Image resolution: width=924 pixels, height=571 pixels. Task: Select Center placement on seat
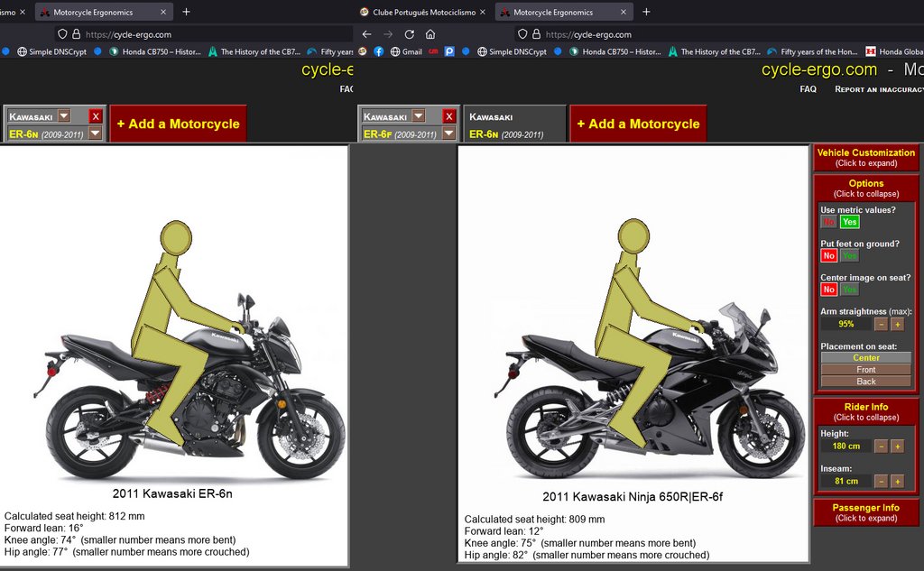coord(865,358)
